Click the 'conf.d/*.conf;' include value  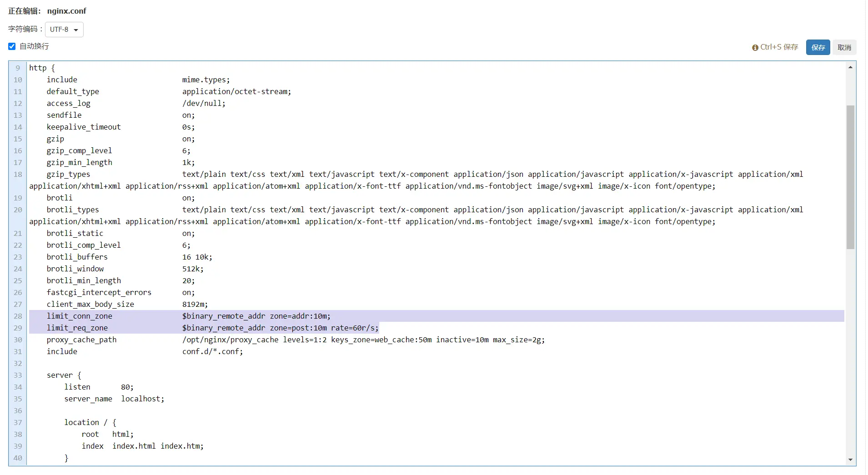click(x=213, y=351)
